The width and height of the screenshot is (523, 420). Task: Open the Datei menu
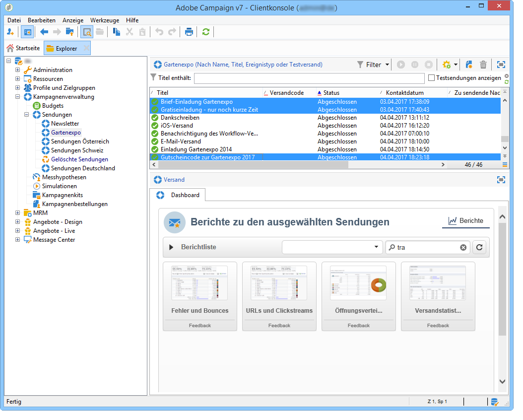14,20
